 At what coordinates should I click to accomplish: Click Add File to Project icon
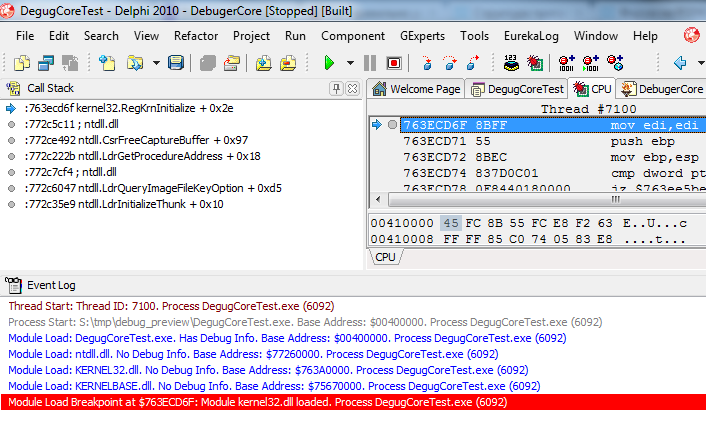coord(263,63)
